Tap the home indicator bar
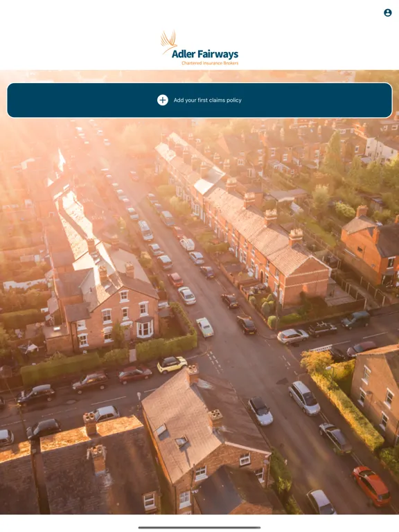Screen dimensions: 399x532 (199, 528)
